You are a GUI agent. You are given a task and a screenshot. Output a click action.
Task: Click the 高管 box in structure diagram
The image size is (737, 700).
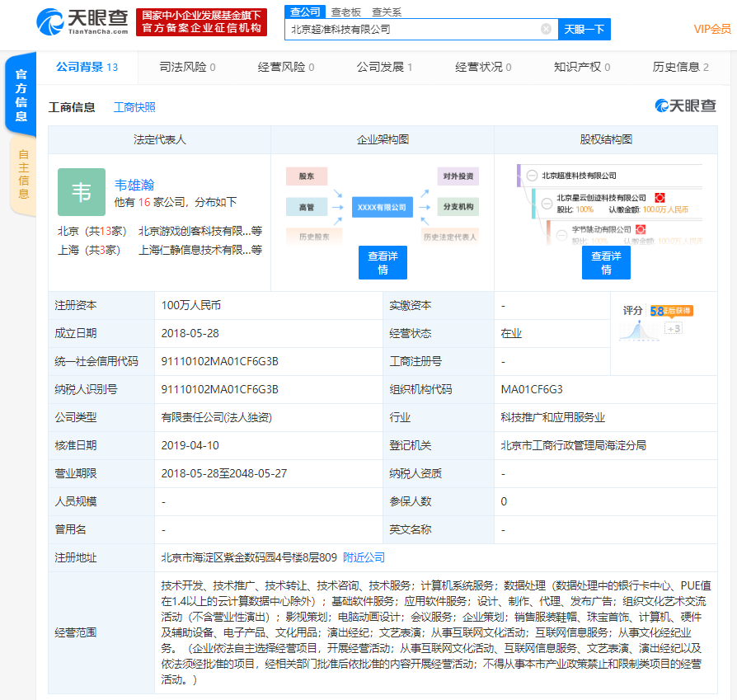[x=307, y=207]
